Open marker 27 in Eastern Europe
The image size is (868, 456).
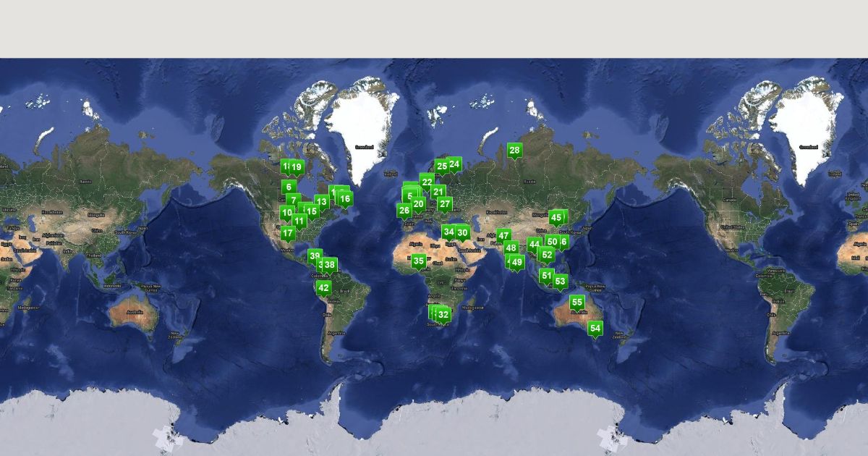(445, 204)
